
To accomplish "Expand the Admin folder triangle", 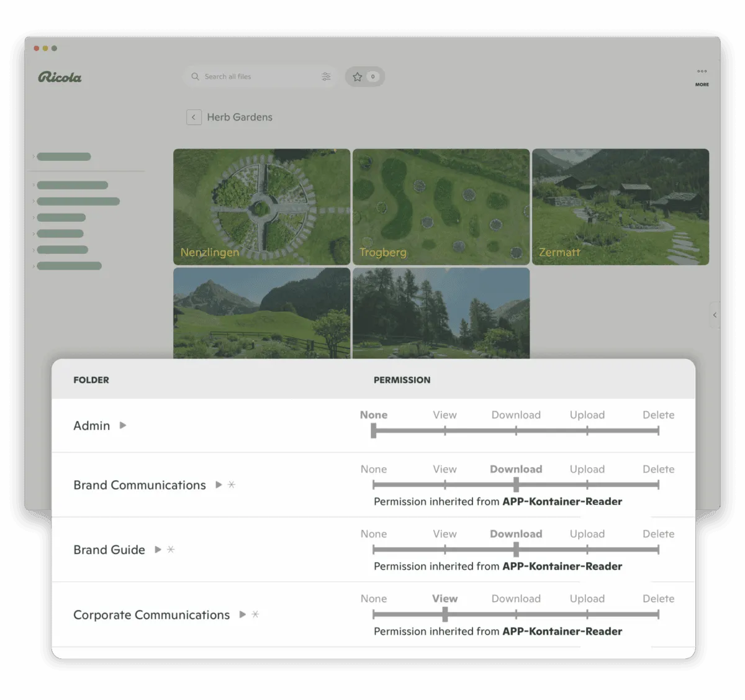I will pos(123,425).
